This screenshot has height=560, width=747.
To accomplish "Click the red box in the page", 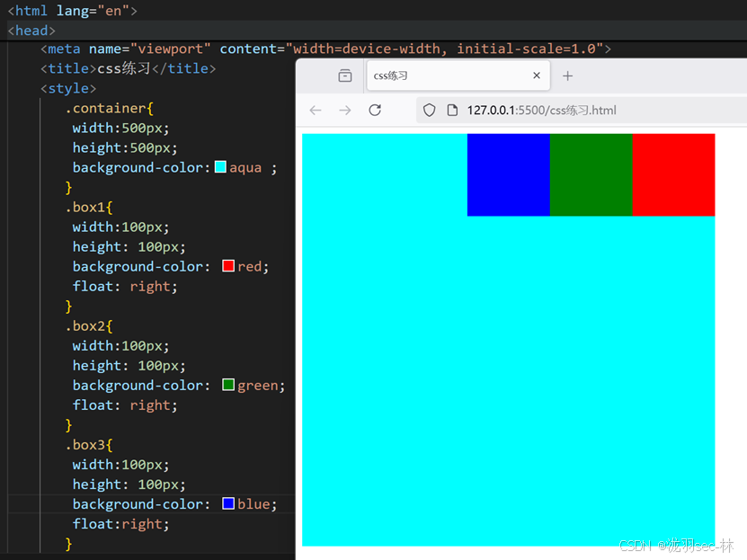I will click(673, 174).
